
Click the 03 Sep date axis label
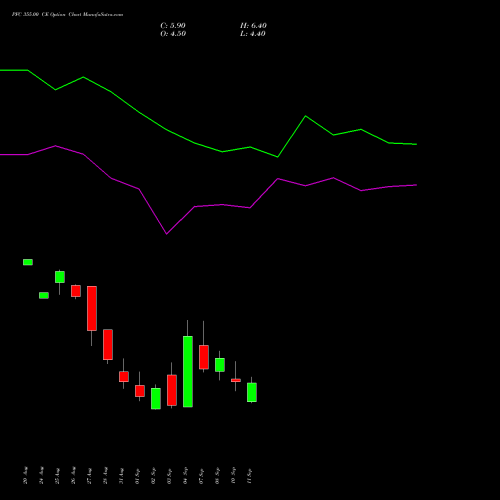(x=170, y=475)
